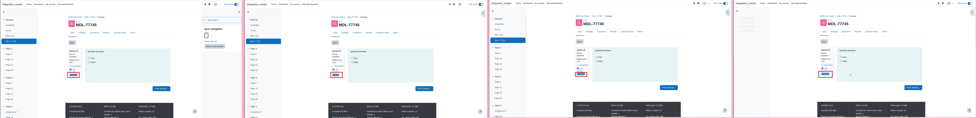The height and width of the screenshot is (118, 980).
Task: Click Flag question icon in first screenshot
Action: 70,66
